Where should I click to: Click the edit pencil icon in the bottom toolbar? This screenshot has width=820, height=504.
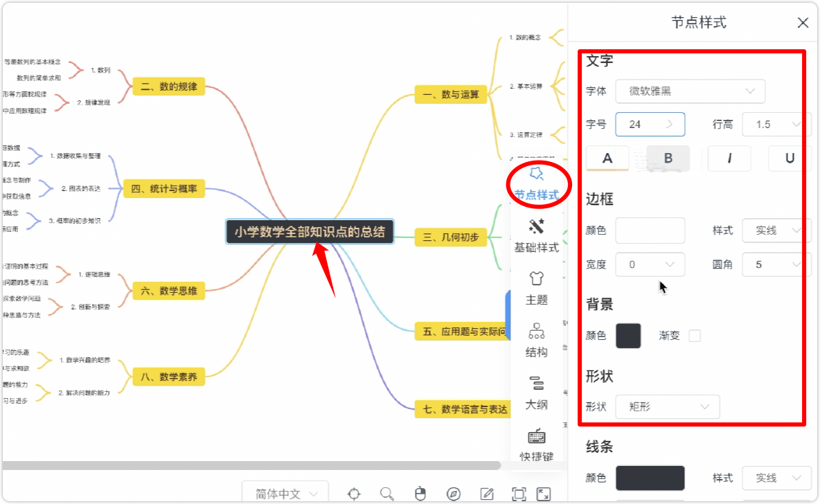[x=487, y=494]
